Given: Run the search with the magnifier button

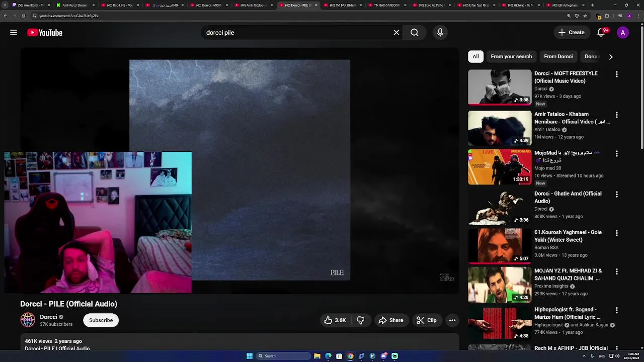Looking at the screenshot, I should point(415,33).
